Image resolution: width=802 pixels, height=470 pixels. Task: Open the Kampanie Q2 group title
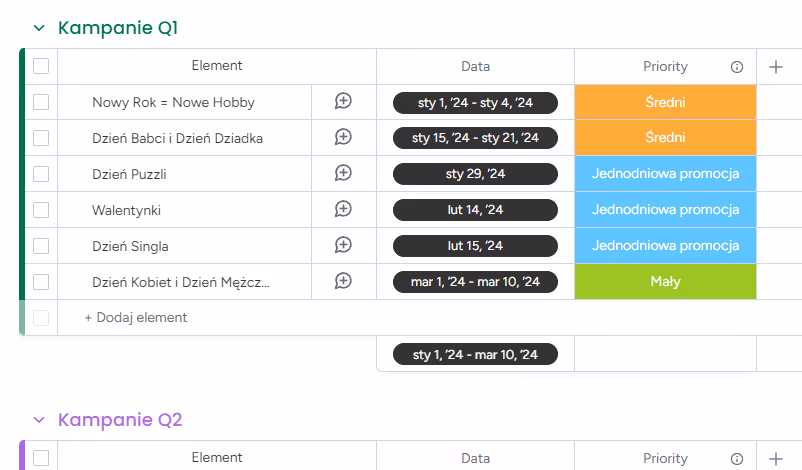click(120, 420)
